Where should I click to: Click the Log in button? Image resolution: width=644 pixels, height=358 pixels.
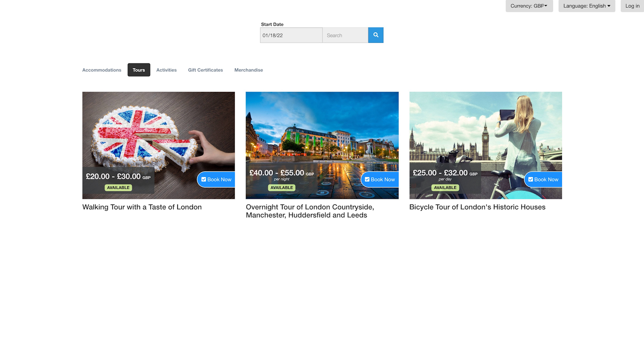click(x=632, y=6)
